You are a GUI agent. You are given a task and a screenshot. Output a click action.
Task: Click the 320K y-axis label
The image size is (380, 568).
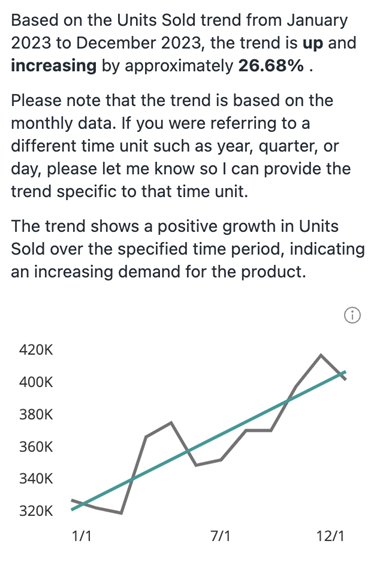(x=36, y=511)
